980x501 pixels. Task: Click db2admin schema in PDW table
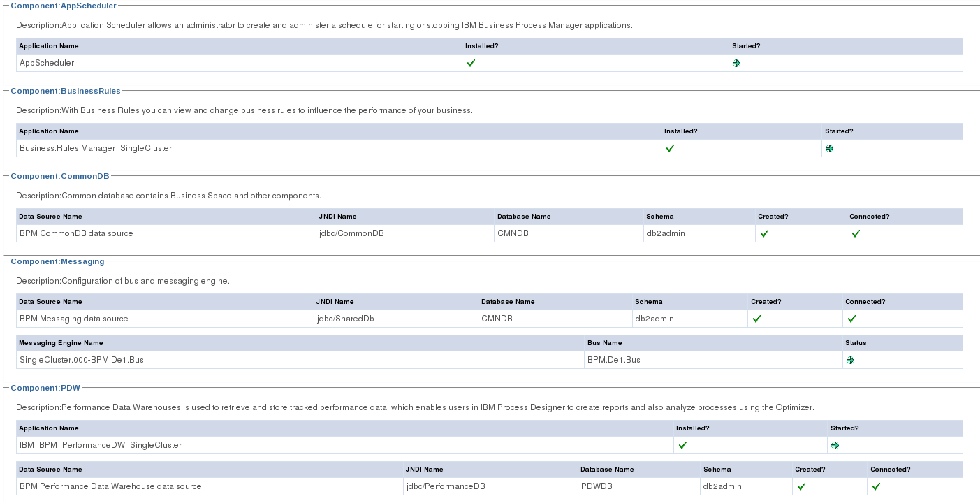tap(746, 486)
